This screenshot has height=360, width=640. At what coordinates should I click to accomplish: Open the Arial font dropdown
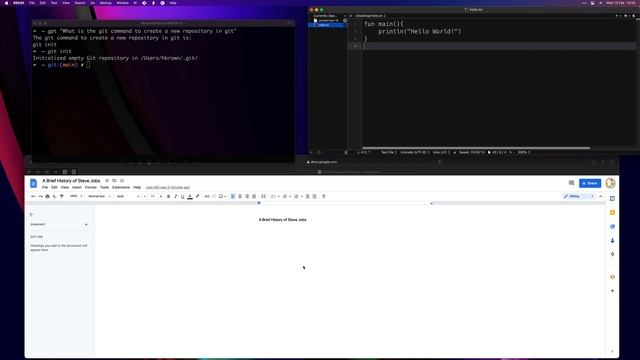[128, 196]
